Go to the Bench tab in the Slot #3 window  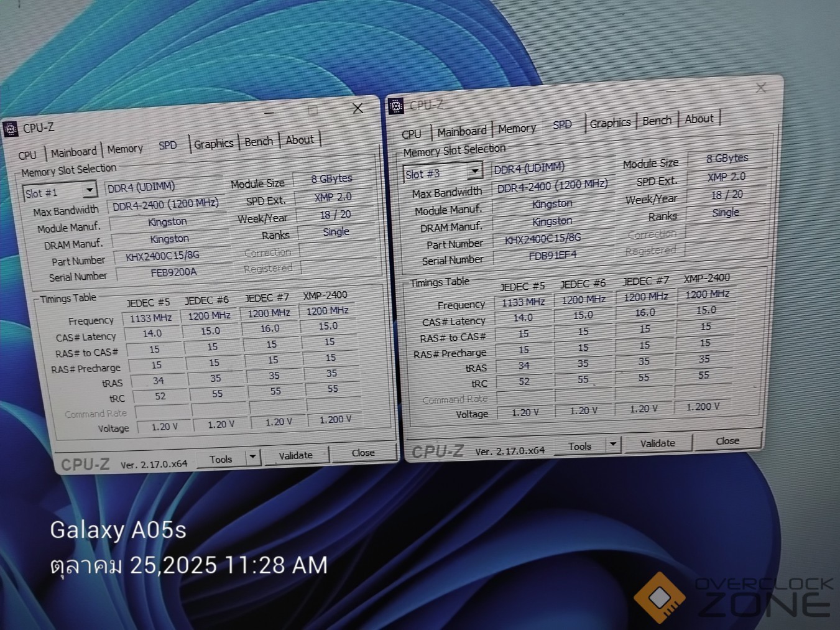pos(657,121)
